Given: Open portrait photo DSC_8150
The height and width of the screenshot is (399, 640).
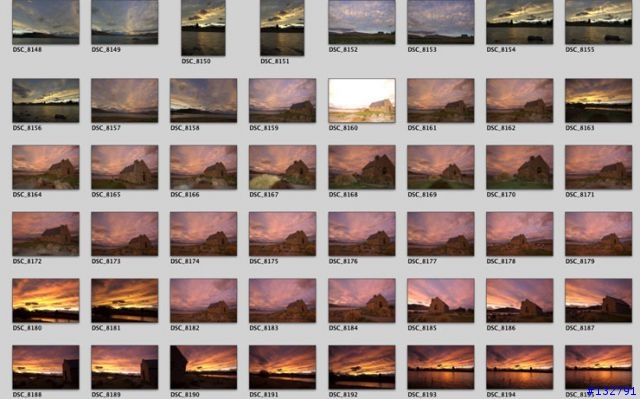Looking at the screenshot, I should pos(203,28).
